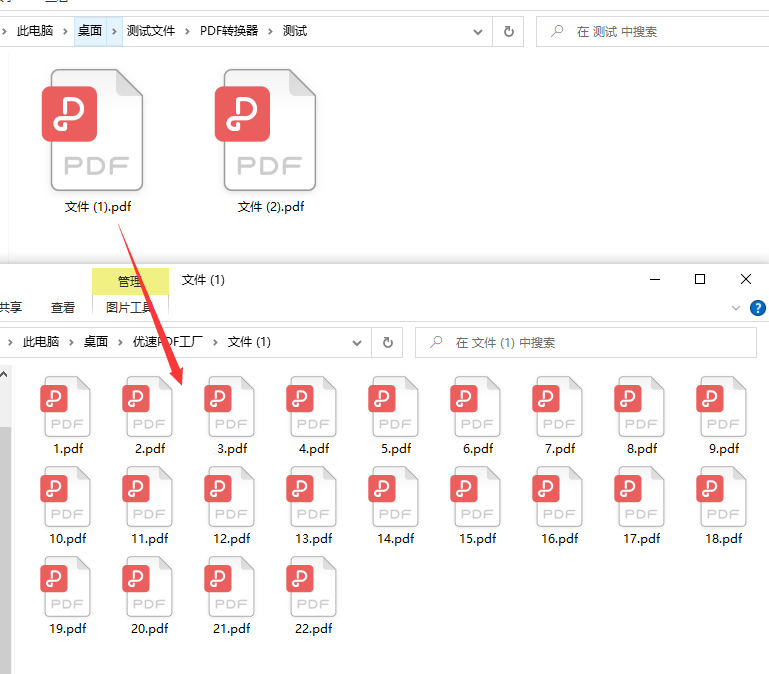Select the 13.pdf file icon

(x=311, y=496)
